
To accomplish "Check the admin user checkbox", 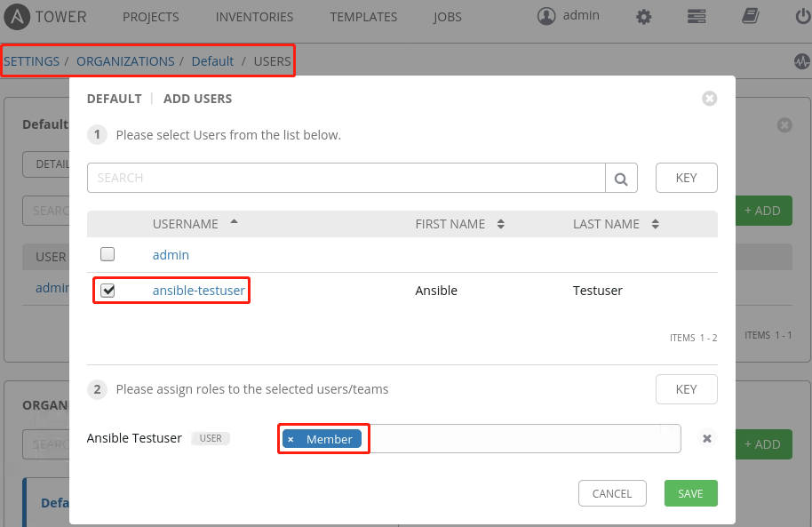I will pyautogui.click(x=107, y=254).
